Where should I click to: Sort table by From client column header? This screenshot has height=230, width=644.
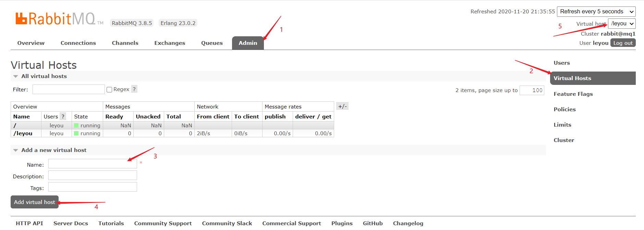pyautogui.click(x=213, y=116)
